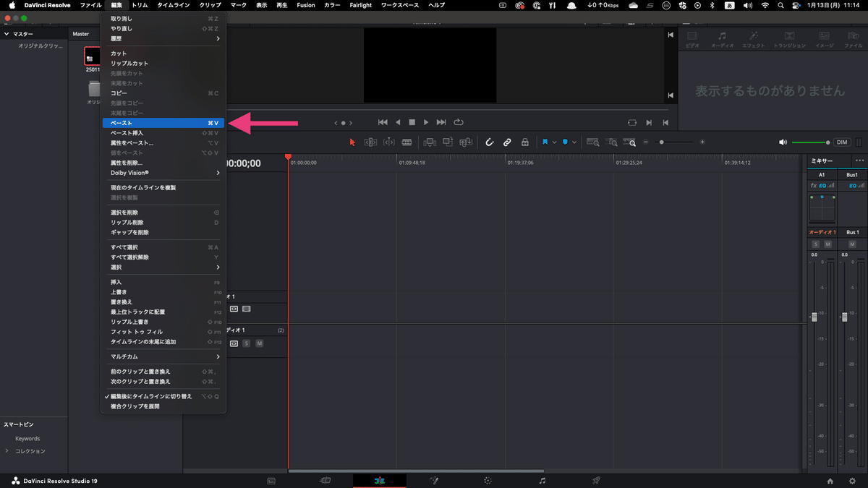Play timeline in reverse
This screenshot has width=868, height=488.
pyautogui.click(x=397, y=122)
